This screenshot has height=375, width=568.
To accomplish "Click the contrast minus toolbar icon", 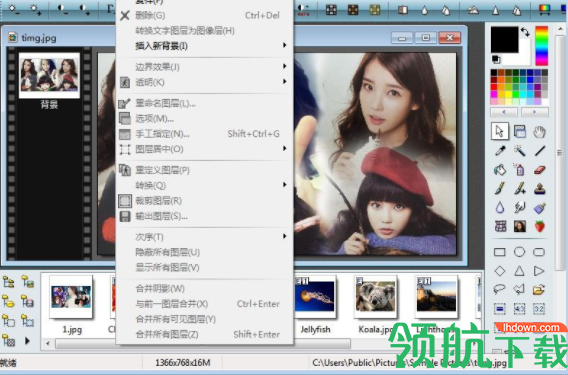I will 63,9.
